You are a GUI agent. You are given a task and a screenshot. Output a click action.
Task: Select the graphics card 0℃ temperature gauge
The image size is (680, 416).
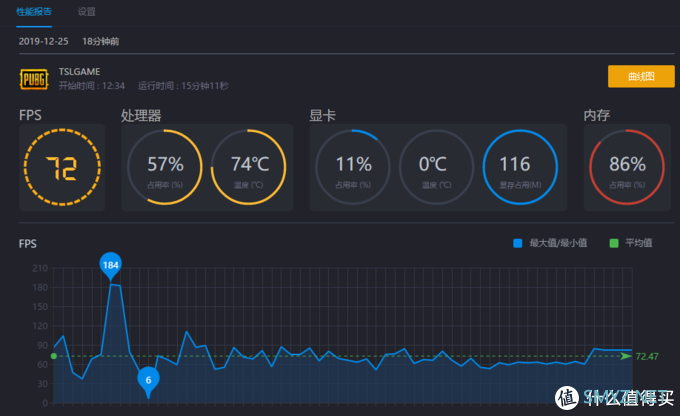437,166
